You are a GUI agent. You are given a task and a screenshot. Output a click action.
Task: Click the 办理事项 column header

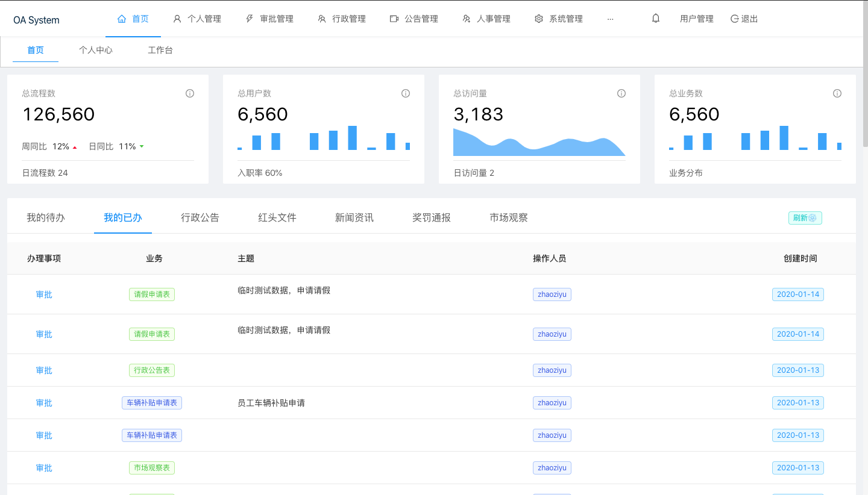pyautogui.click(x=44, y=258)
